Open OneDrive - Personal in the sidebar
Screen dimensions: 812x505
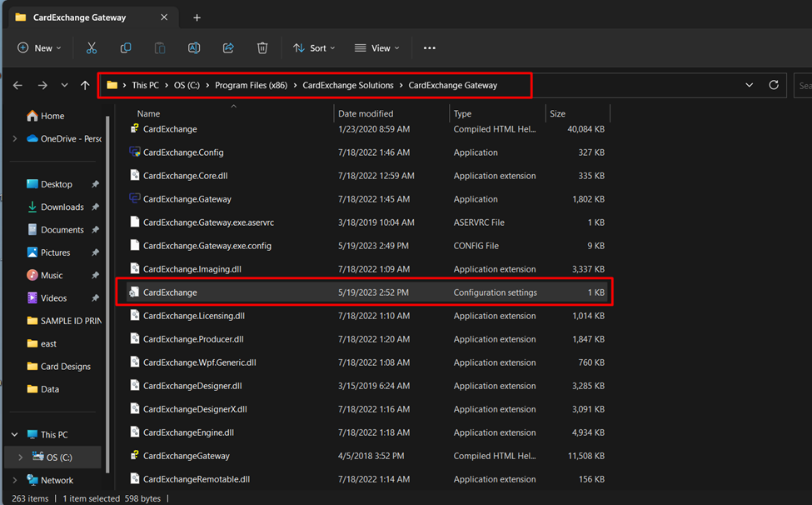coord(64,139)
